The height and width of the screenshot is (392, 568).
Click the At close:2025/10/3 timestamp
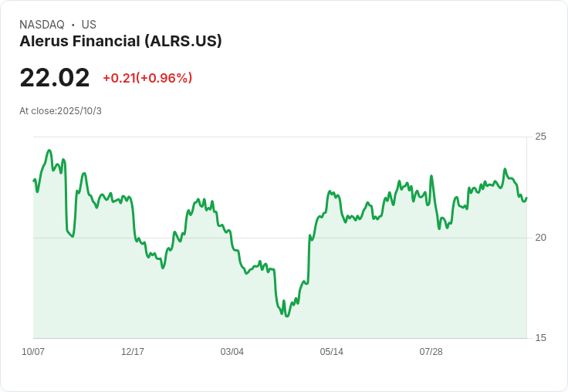[x=60, y=111]
